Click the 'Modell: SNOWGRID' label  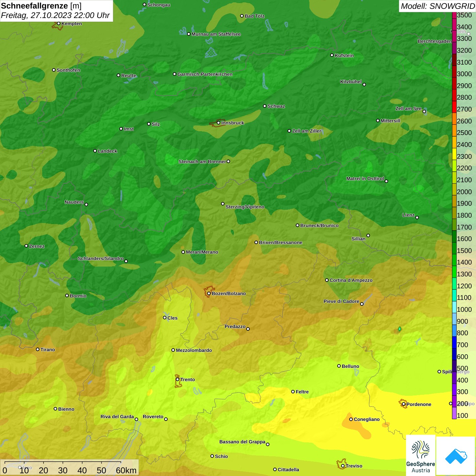click(x=438, y=6)
